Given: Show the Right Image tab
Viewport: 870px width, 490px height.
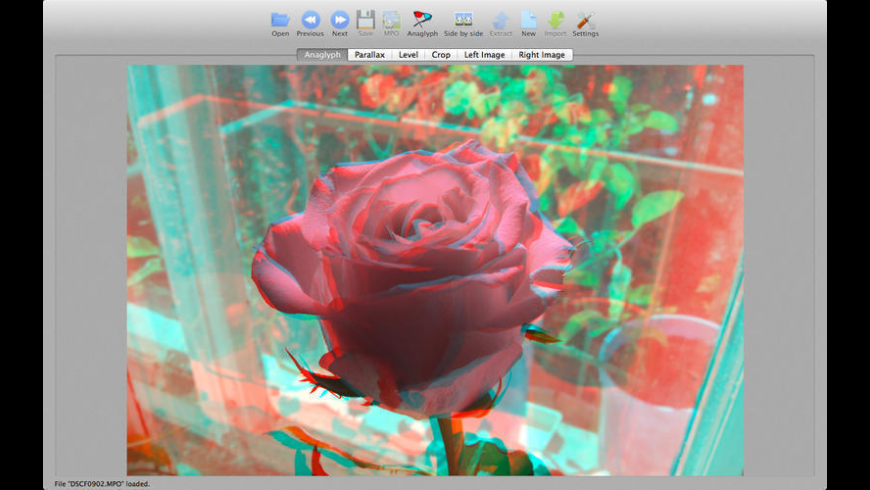Looking at the screenshot, I should [541, 55].
